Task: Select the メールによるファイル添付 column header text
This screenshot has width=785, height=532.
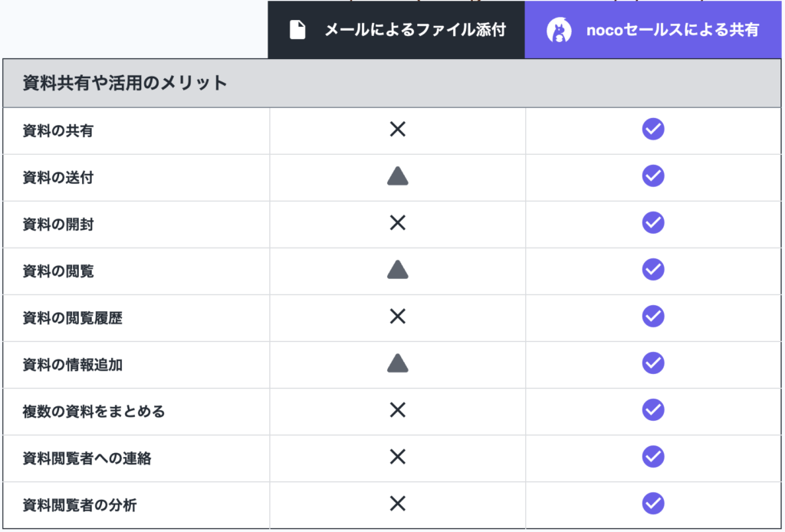Action: 415,30
